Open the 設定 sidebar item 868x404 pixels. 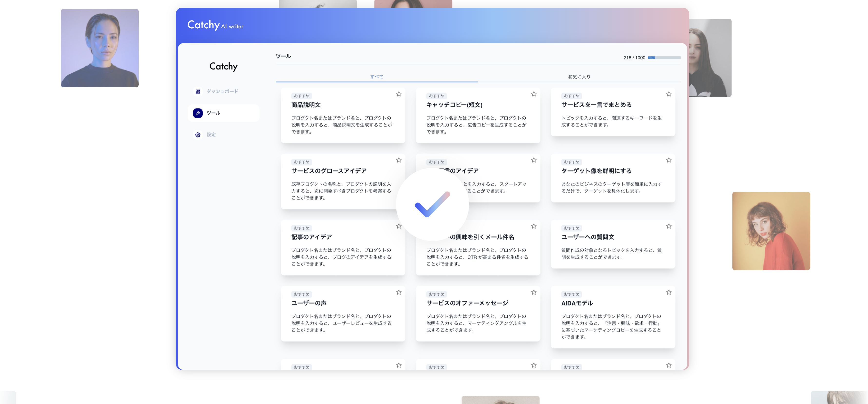[211, 135]
